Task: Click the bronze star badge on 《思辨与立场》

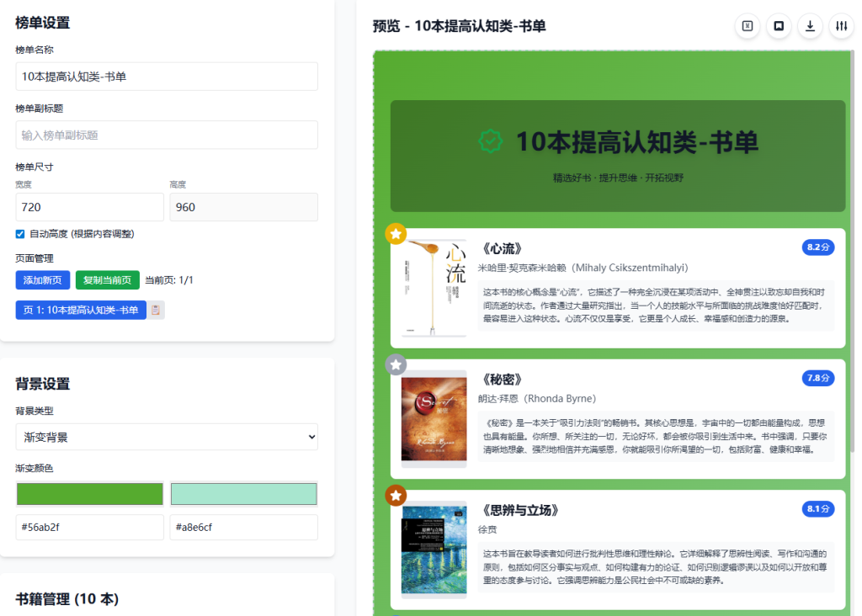Action: pos(396,496)
